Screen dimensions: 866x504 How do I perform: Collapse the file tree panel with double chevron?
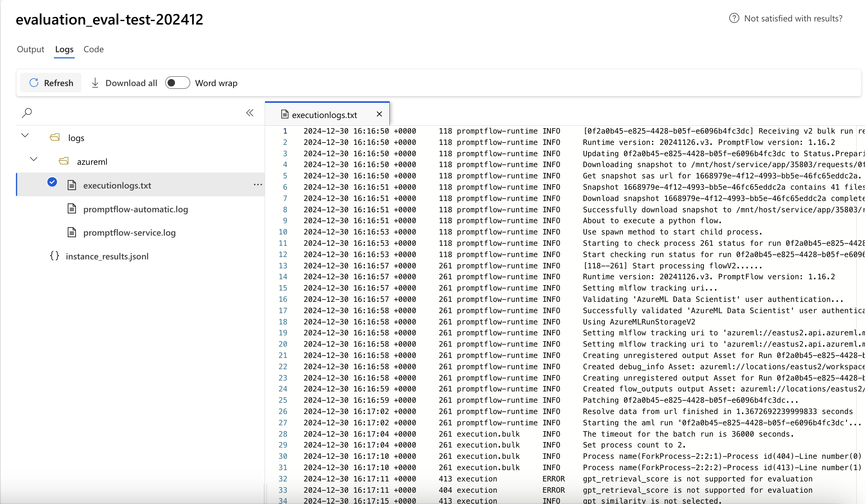click(249, 113)
